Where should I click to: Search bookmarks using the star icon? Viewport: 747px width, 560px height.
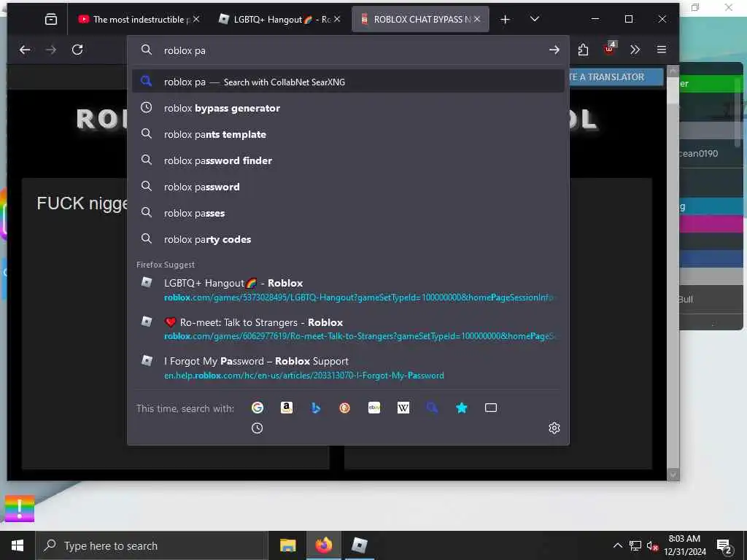click(461, 408)
